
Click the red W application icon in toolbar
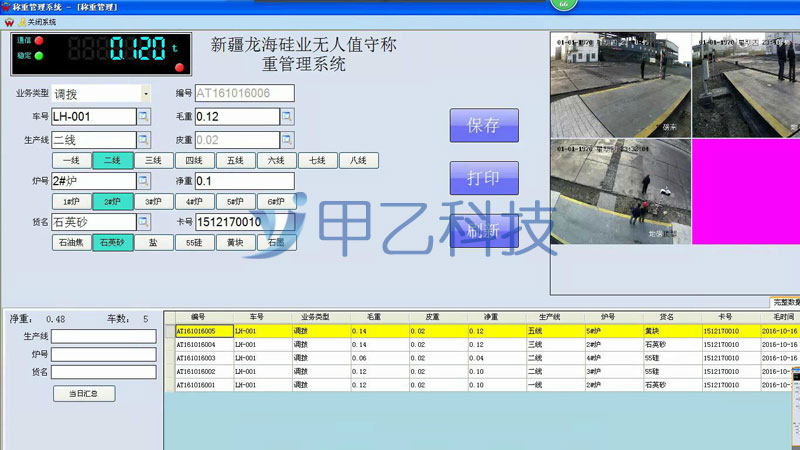coord(8,21)
